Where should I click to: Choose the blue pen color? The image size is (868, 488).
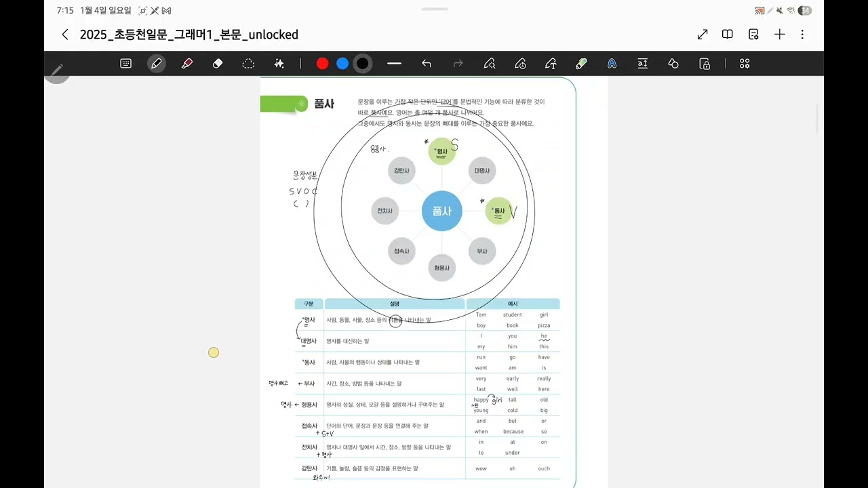[342, 64]
